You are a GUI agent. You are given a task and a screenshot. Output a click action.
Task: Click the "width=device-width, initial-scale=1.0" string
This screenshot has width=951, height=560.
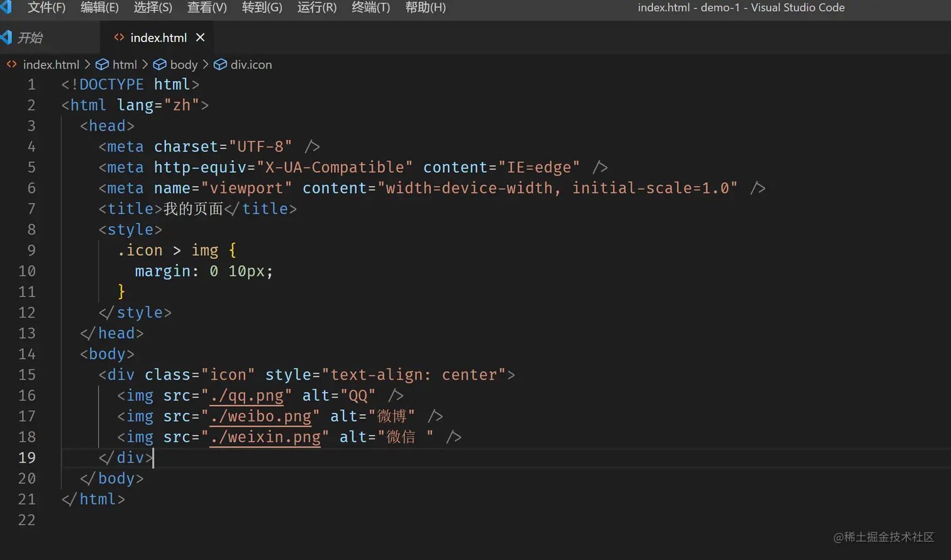[x=557, y=188]
